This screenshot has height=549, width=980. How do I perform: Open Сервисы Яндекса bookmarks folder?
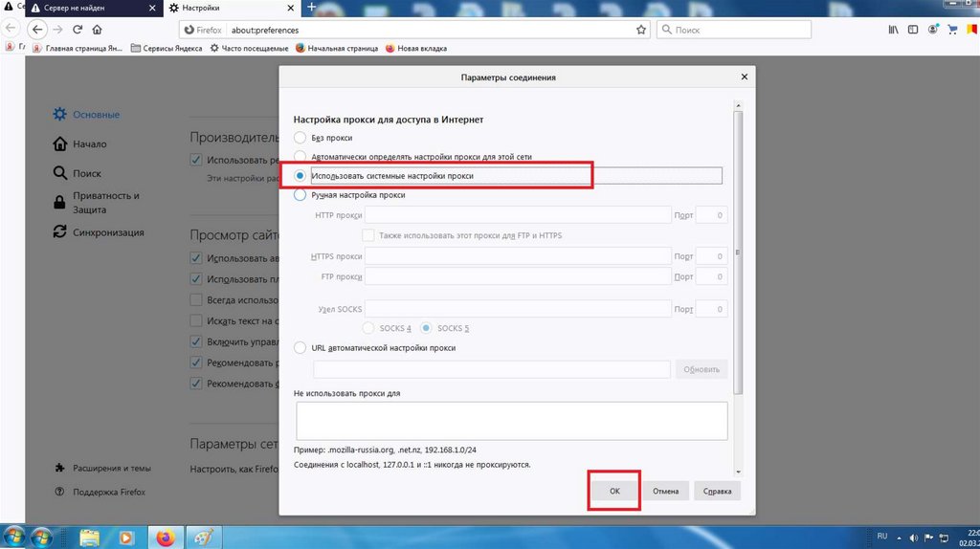point(167,48)
